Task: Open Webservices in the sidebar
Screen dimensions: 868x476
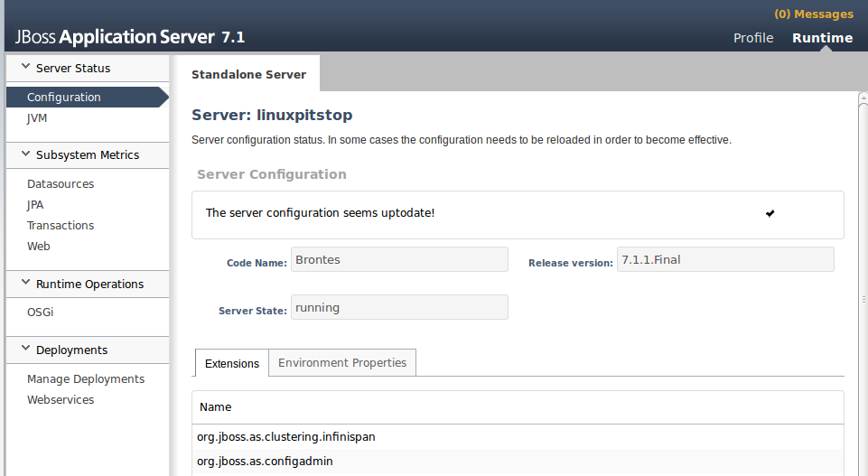Action: pos(61,399)
